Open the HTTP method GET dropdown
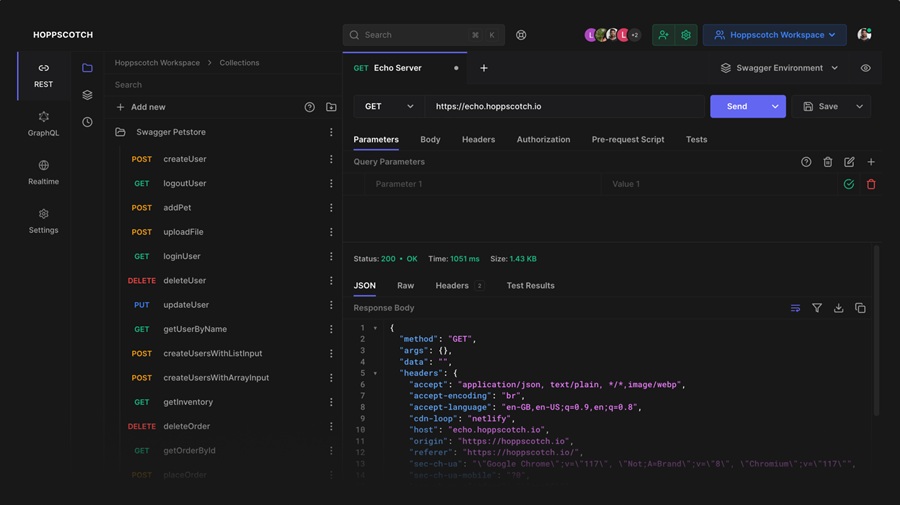Screen dimensions: 900x505 click(389, 106)
